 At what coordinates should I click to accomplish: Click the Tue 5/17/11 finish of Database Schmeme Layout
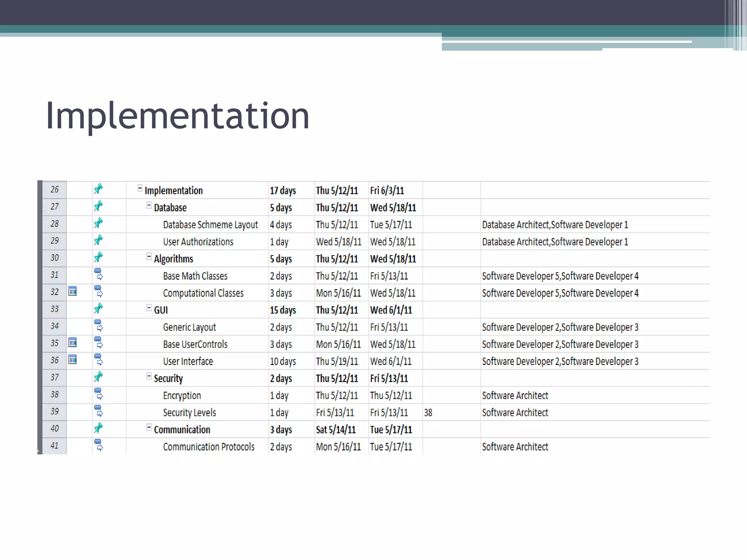[391, 225]
